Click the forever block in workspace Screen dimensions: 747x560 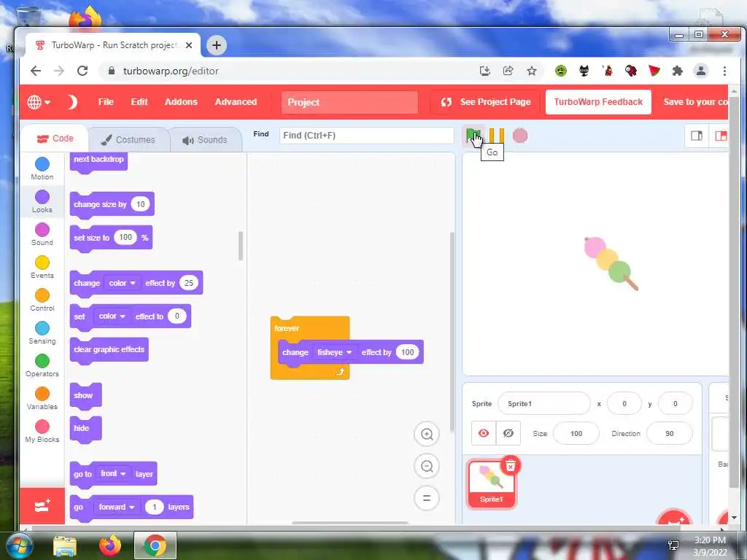click(x=287, y=328)
